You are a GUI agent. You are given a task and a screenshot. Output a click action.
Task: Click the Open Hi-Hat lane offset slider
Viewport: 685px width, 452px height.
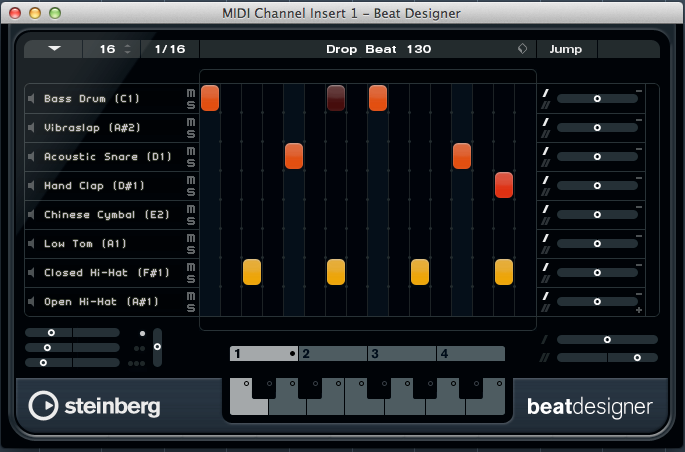(597, 302)
